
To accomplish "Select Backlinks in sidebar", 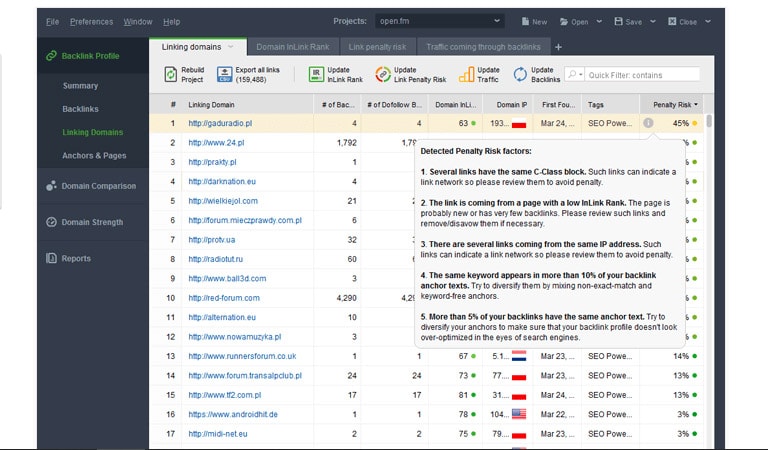I will [x=80, y=109].
